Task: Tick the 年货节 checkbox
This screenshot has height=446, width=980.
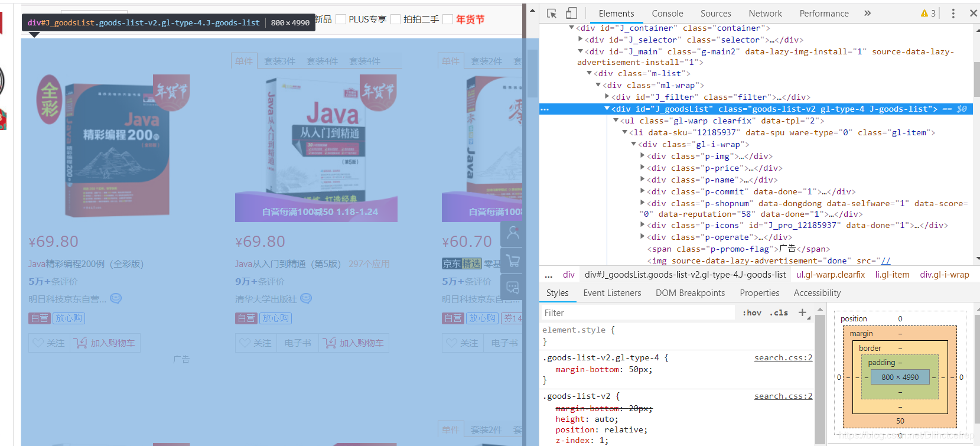Action: pos(448,19)
